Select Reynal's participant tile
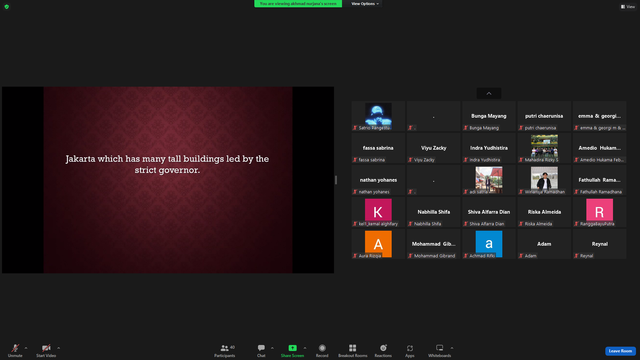 pyautogui.click(x=599, y=244)
